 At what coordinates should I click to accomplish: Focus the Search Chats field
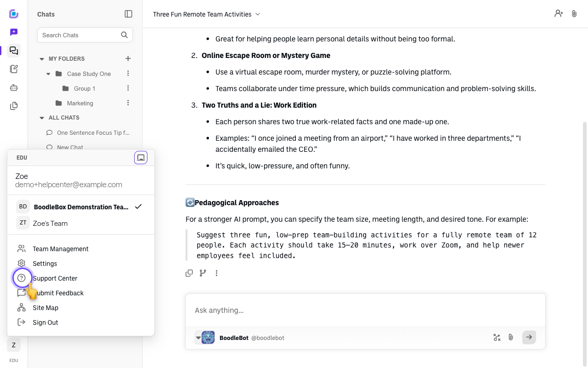pos(85,35)
